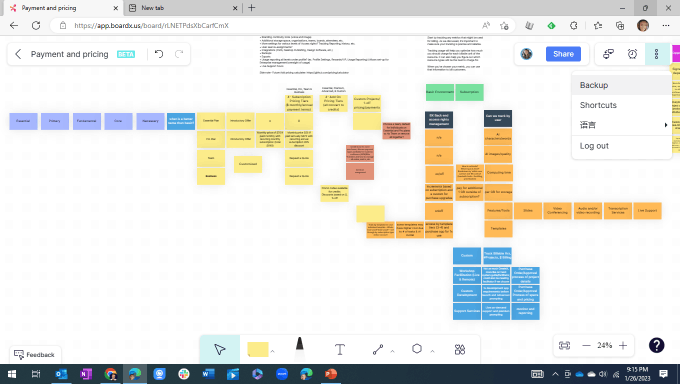Add this page to favorites
680x384 pixels.
[x=504, y=26]
